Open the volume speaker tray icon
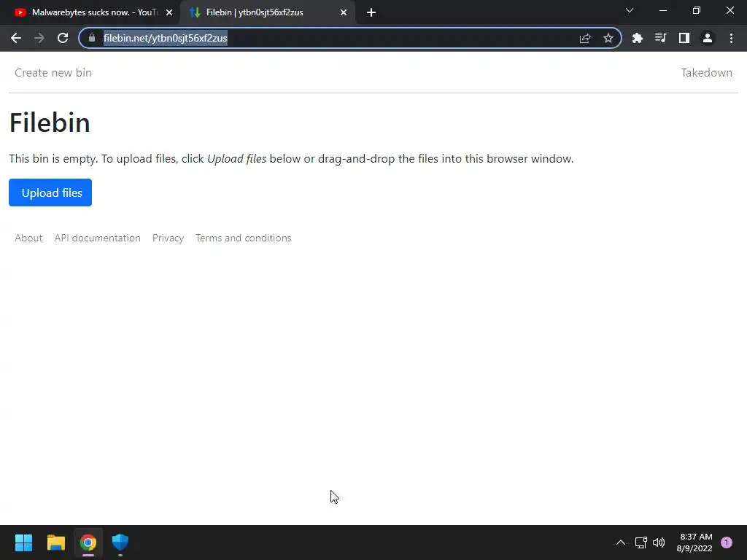The width and height of the screenshot is (747, 560). [x=659, y=542]
